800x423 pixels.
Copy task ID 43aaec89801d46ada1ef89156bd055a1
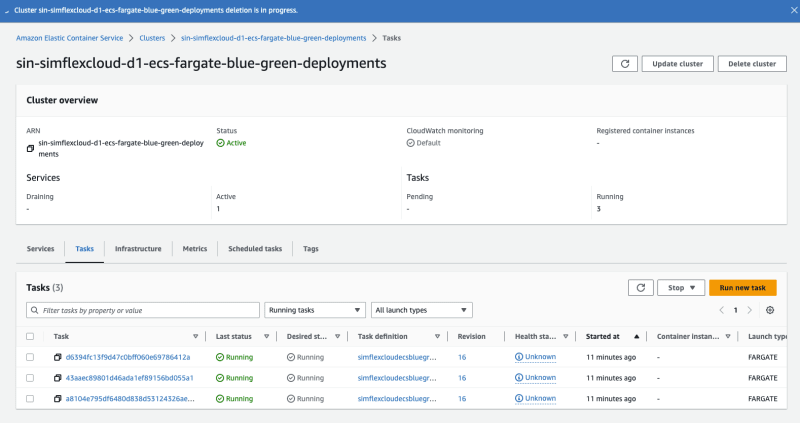click(58, 378)
